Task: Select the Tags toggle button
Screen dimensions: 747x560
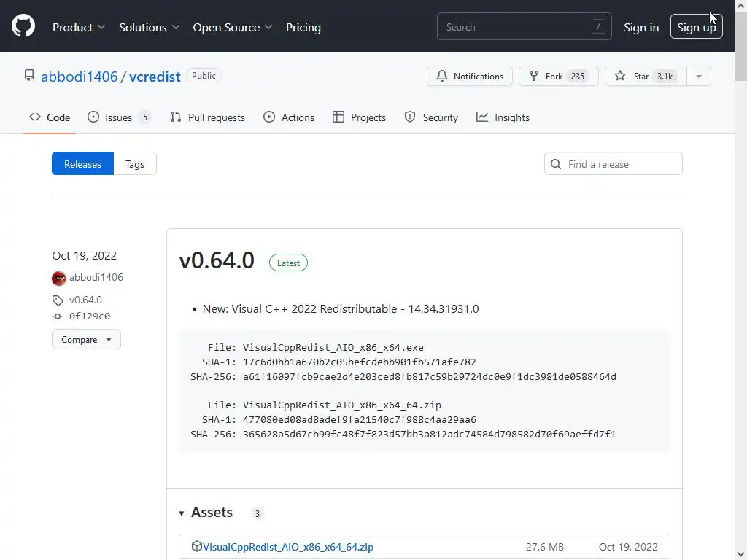Action: (x=135, y=164)
